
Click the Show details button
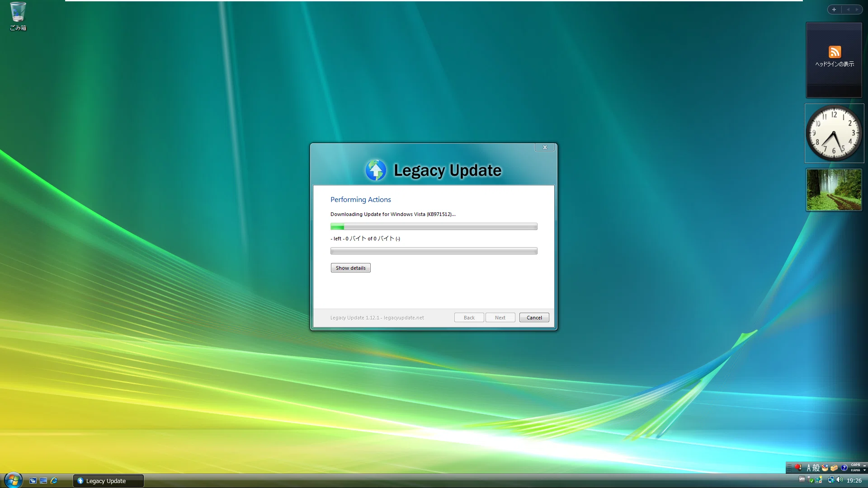click(x=350, y=268)
